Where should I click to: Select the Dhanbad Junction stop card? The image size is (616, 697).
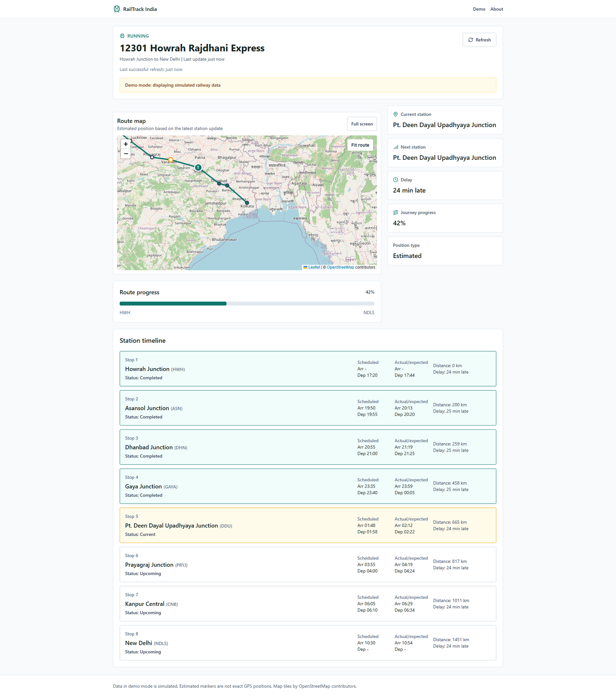[x=308, y=447]
